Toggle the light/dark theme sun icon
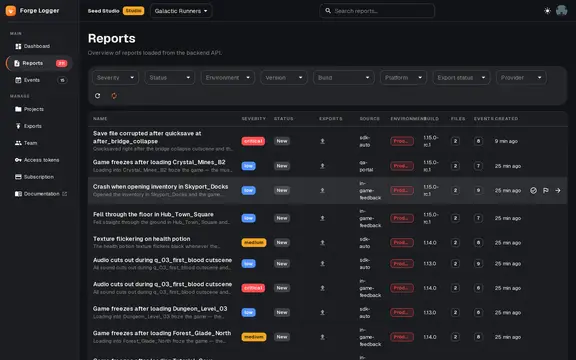This screenshot has width=576, height=360. [x=547, y=11]
